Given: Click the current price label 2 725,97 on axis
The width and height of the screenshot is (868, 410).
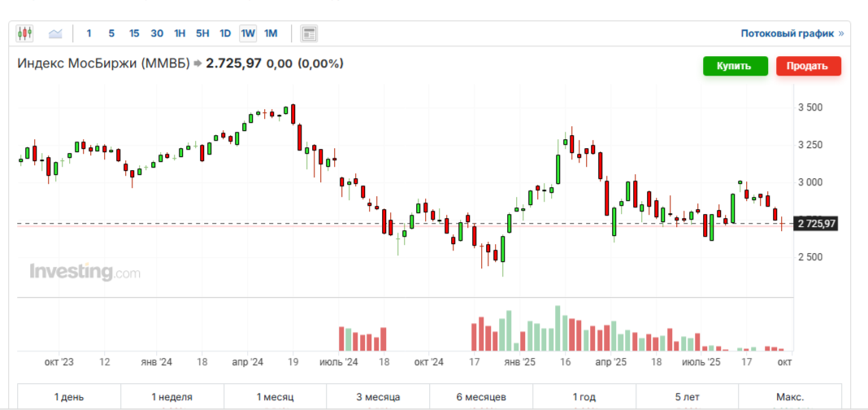Looking at the screenshot, I should click(817, 224).
